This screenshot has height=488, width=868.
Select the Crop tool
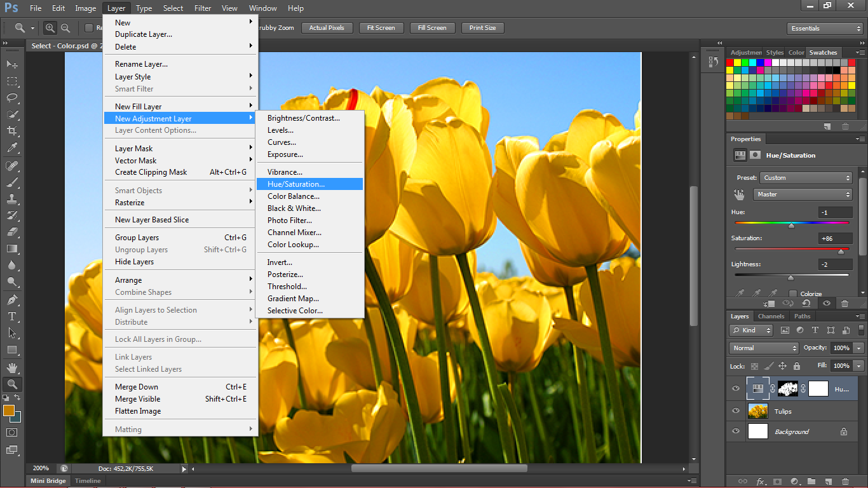(12, 132)
